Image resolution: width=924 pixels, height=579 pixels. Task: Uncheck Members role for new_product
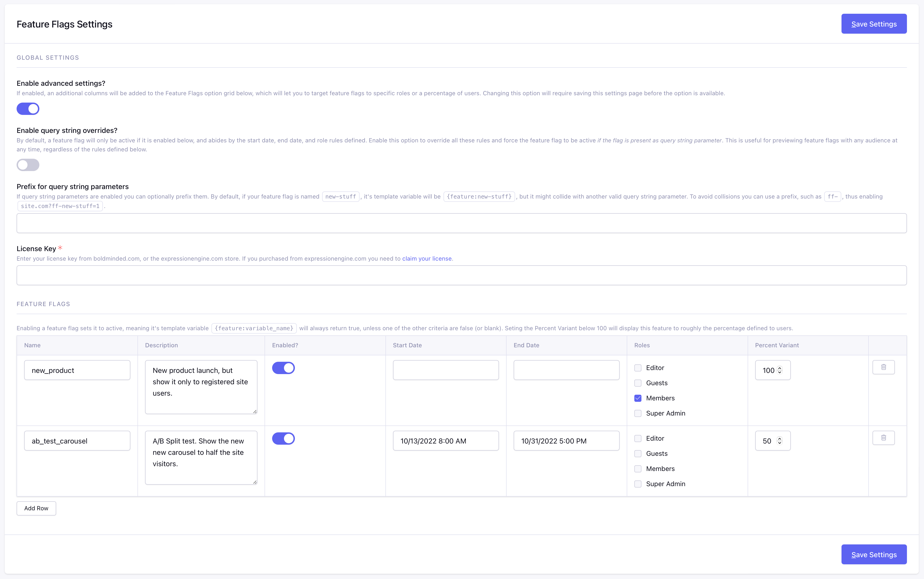[638, 398]
